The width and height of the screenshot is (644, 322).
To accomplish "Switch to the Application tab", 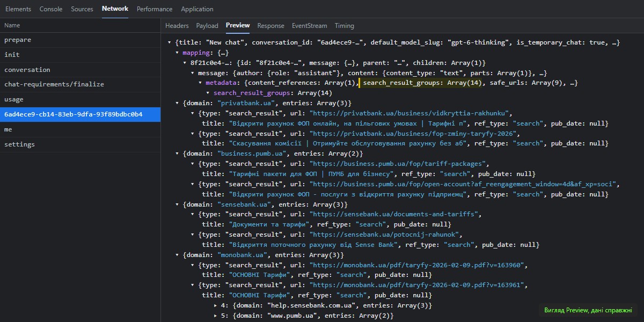I will click(197, 9).
